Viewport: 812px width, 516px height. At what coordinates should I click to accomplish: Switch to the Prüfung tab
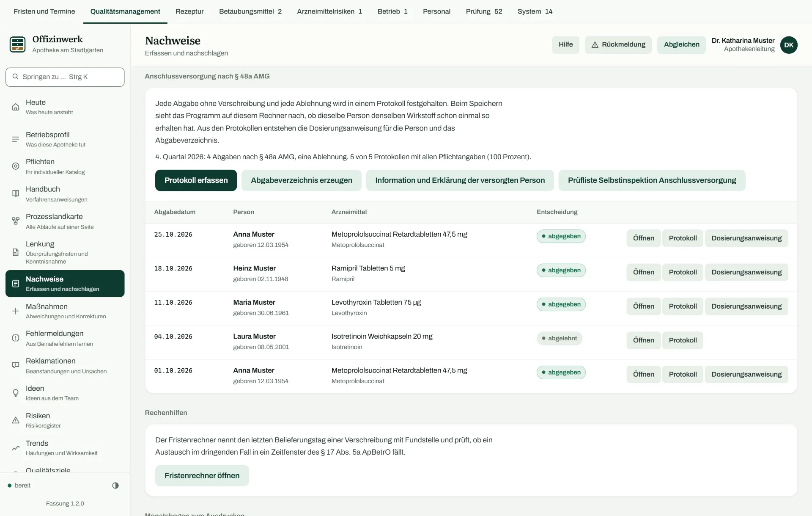484,11
